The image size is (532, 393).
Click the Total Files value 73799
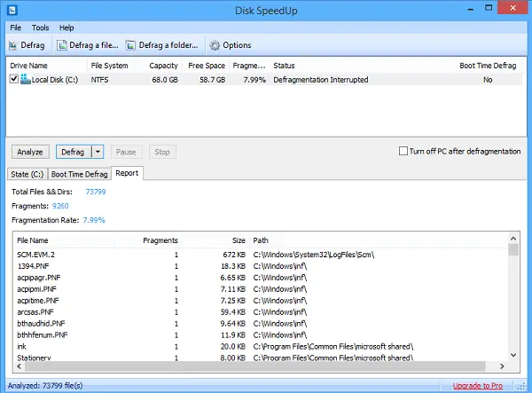[96, 192]
